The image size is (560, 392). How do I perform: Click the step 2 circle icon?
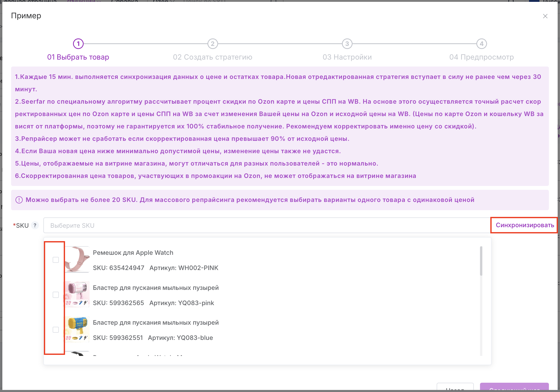coord(213,44)
